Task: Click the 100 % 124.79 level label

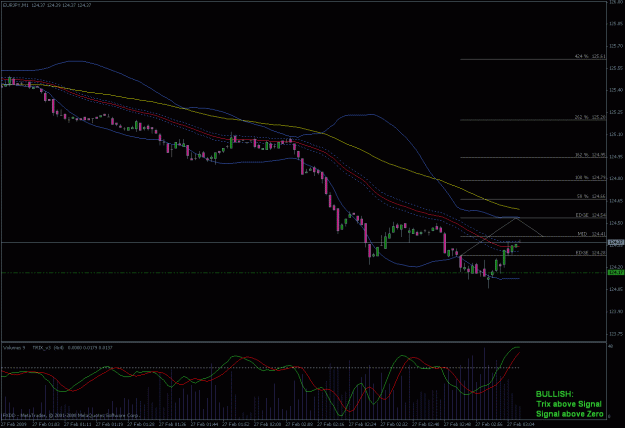Action: click(x=590, y=177)
